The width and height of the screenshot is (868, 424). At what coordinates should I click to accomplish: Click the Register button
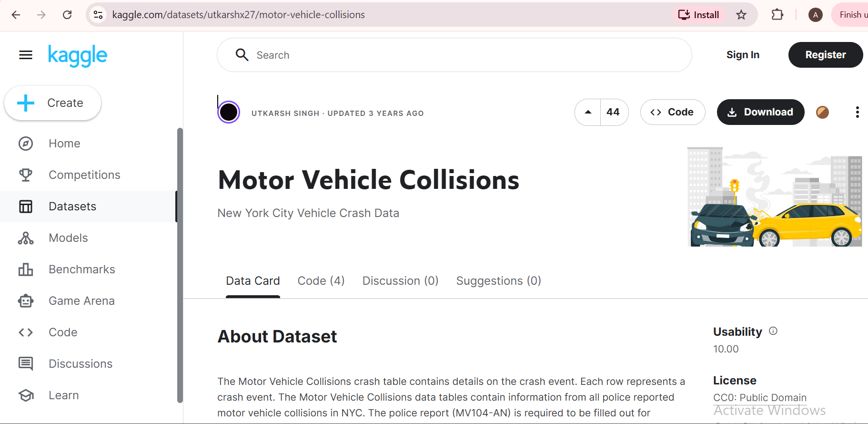tap(825, 55)
